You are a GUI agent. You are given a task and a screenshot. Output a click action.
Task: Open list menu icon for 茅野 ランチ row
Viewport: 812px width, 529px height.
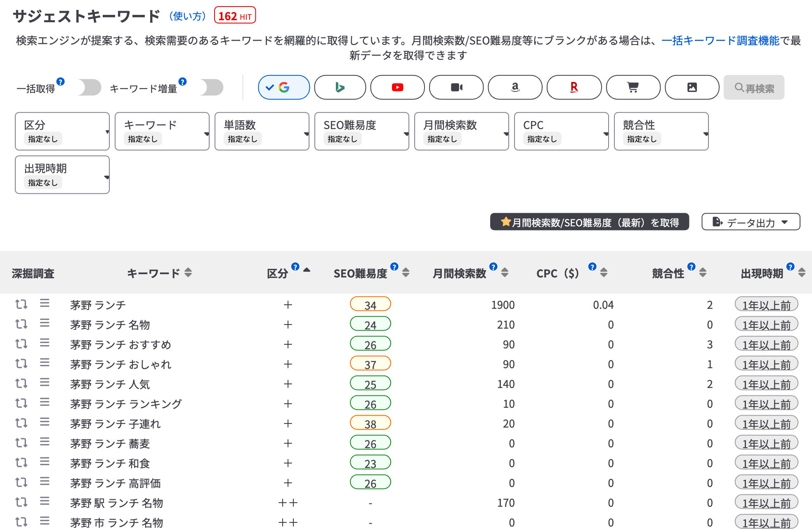point(45,303)
